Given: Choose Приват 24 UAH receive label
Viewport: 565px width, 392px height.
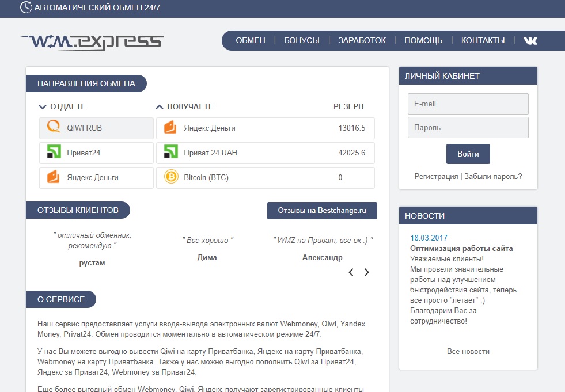Looking at the screenshot, I should (x=210, y=153).
